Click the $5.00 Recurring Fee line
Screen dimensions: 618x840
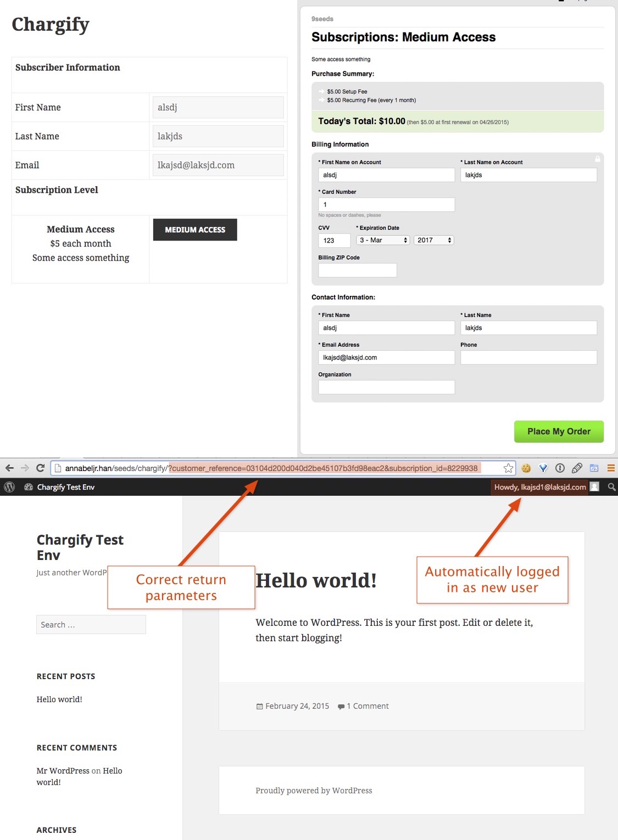(x=371, y=100)
